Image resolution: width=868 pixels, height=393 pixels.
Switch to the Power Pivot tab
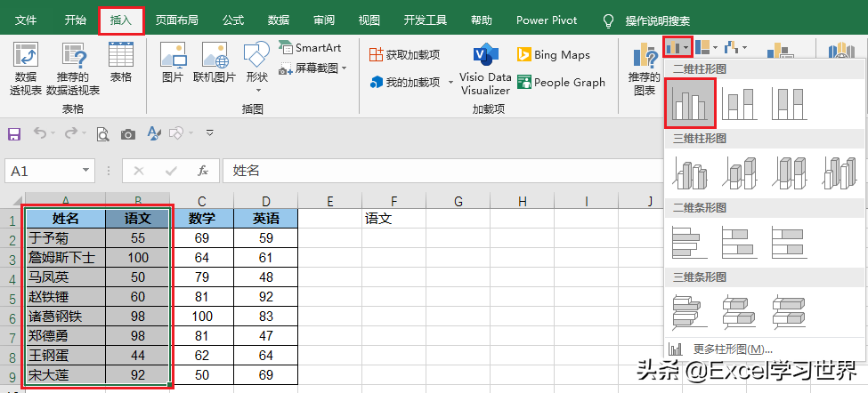point(547,20)
